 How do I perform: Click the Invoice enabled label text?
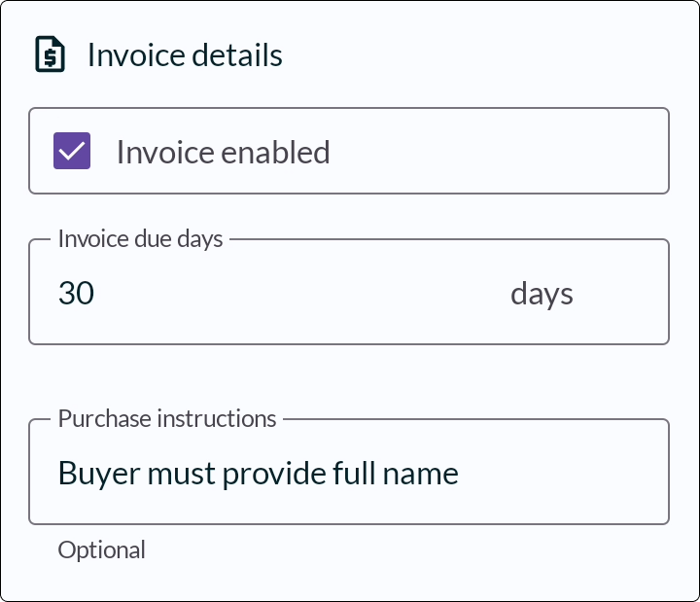pos(224,153)
